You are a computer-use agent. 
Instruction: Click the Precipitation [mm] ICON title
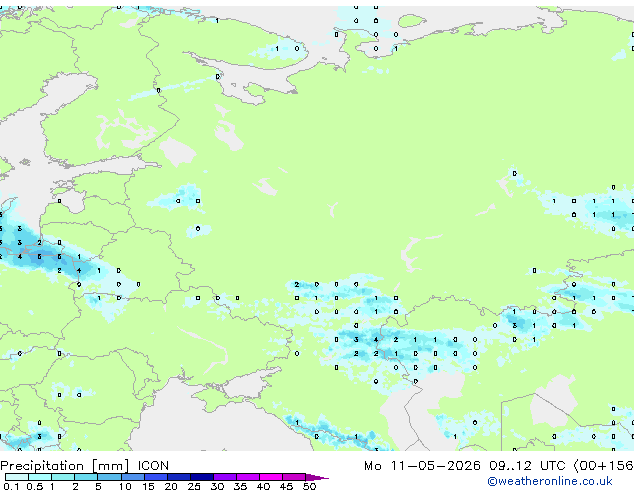click(85, 466)
